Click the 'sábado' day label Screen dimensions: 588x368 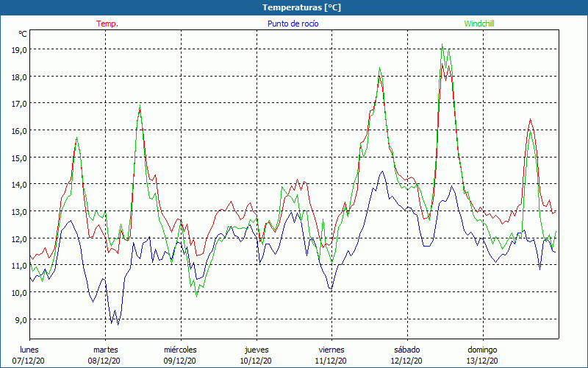click(407, 350)
